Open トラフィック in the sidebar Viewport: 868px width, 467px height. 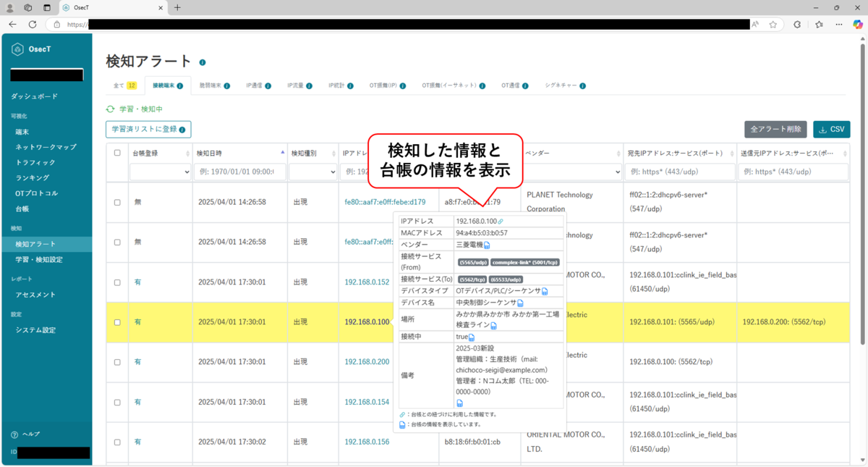[35, 162]
